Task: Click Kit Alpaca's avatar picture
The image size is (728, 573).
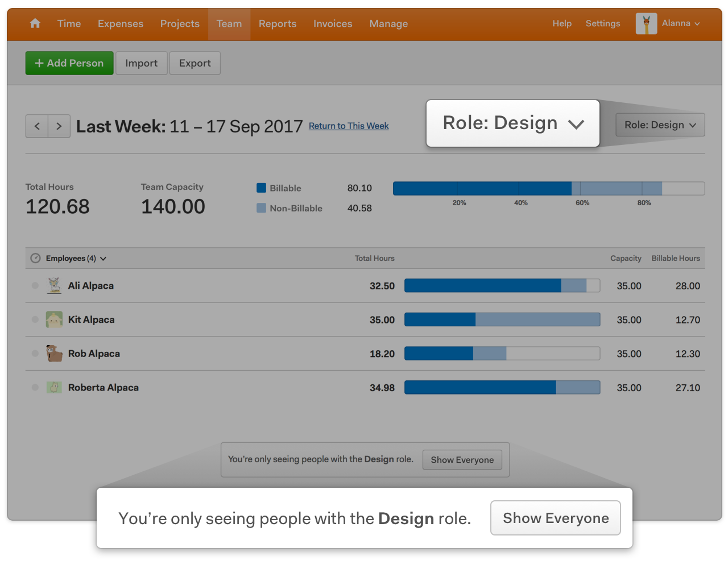Action: tap(53, 319)
